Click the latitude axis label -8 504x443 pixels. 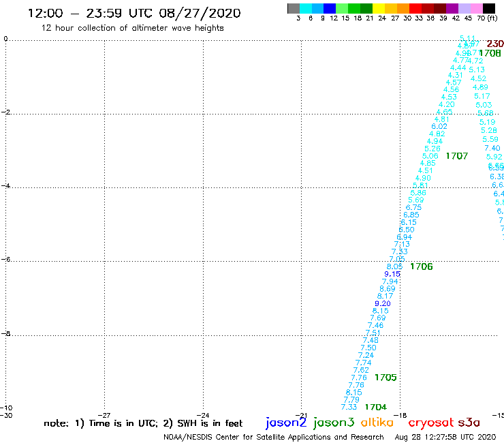pos(5,334)
